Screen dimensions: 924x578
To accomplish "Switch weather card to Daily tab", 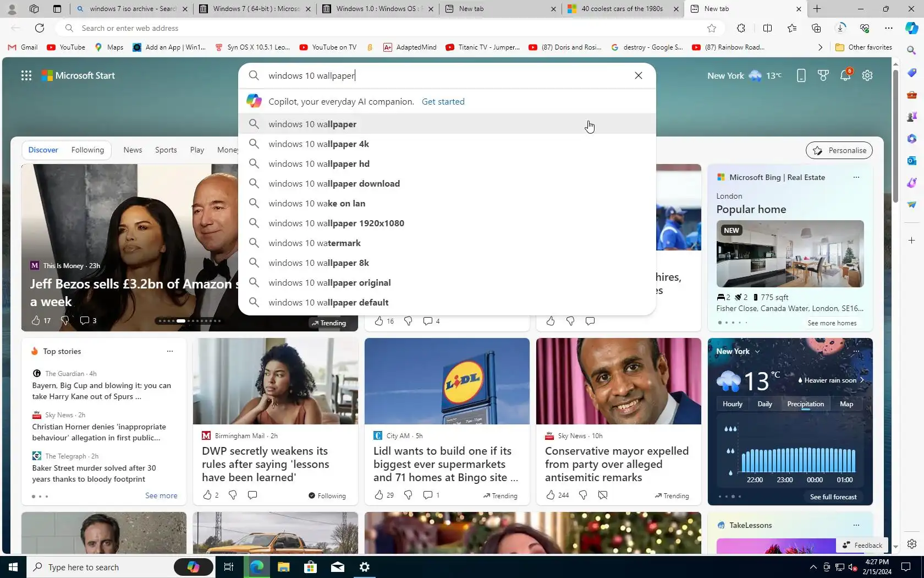I will [x=765, y=404].
